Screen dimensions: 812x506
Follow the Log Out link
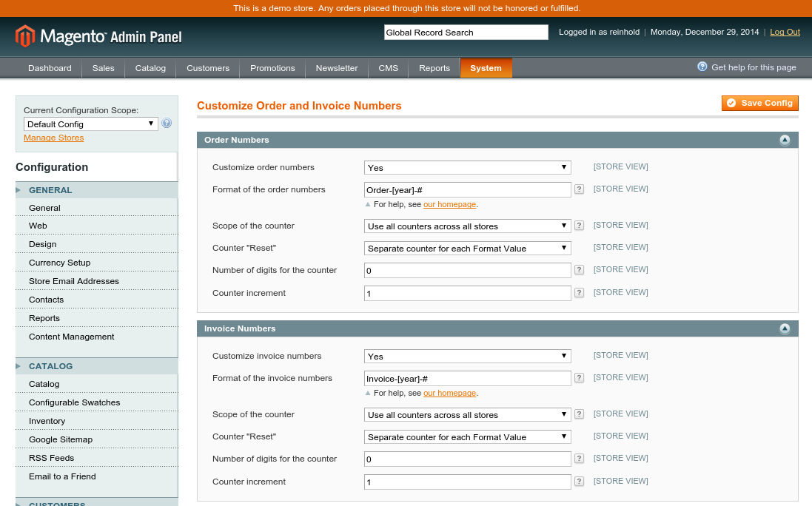785,32
